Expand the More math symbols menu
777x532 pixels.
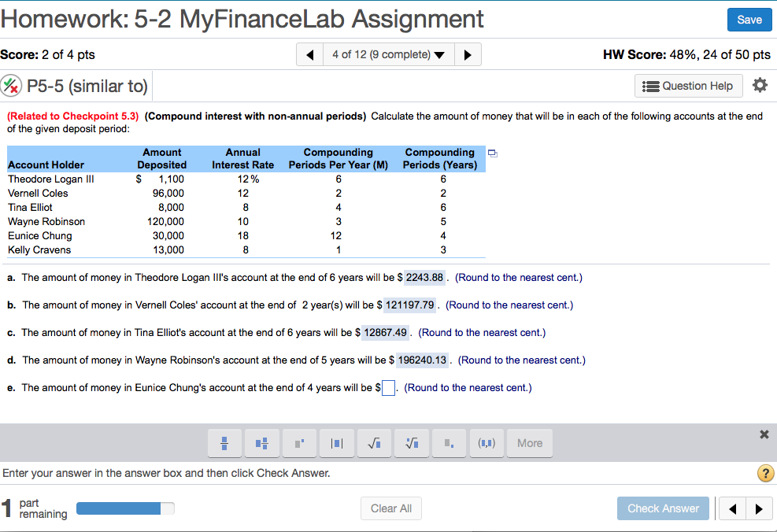click(x=529, y=443)
